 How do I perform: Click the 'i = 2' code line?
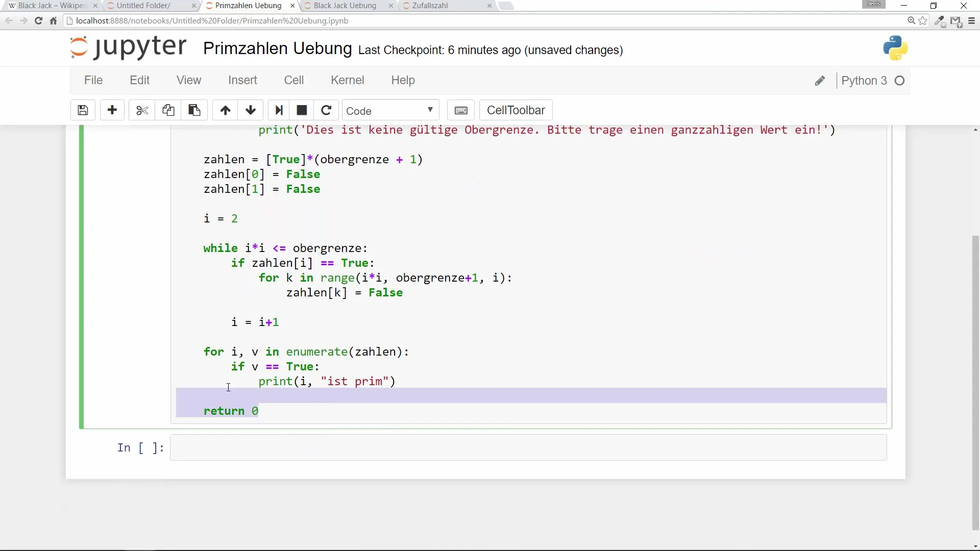click(220, 218)
